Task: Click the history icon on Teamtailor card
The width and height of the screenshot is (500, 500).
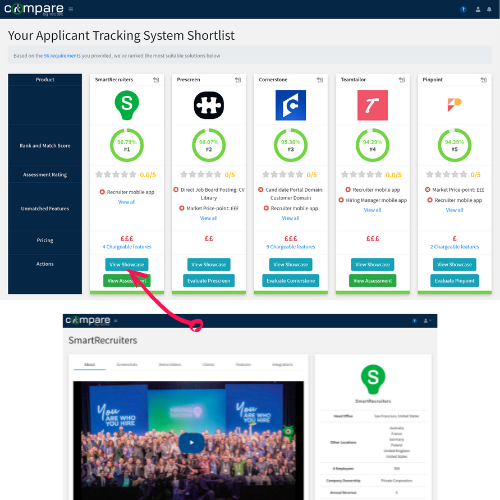Action: tap(402, 80)
